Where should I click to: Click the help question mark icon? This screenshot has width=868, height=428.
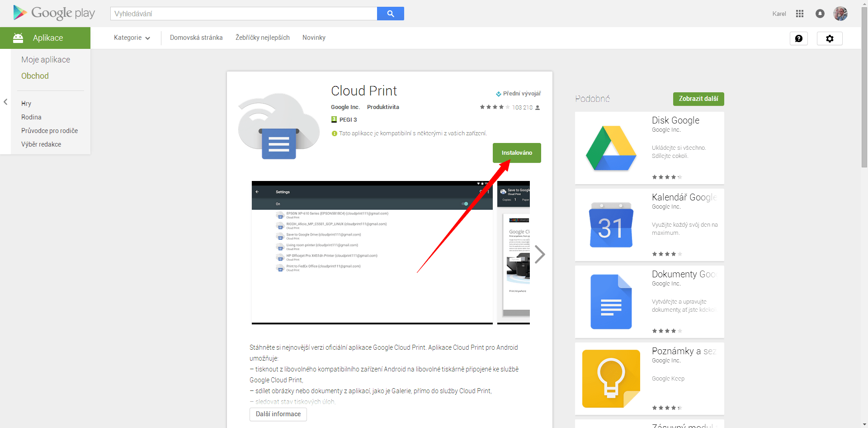(x=799, y=38)
